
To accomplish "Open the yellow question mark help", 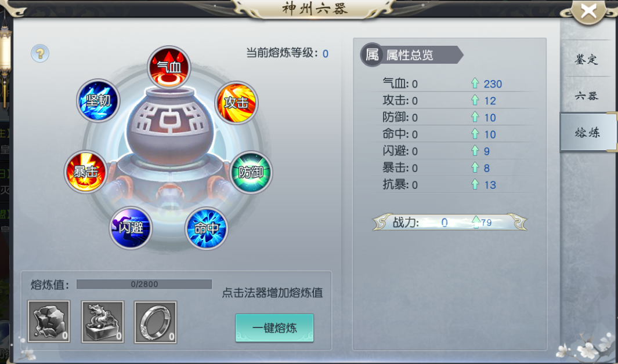I will 40,53.
